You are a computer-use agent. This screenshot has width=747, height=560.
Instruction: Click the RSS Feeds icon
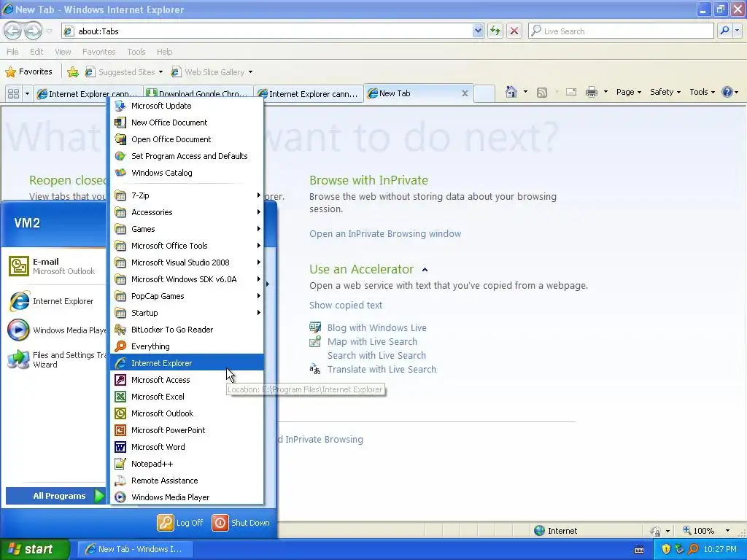tap(542, 93)
